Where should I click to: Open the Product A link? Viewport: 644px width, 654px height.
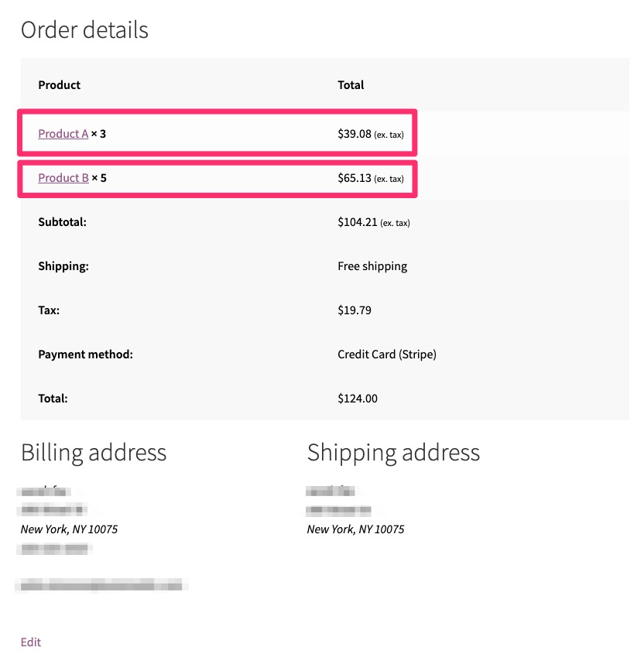63,133
